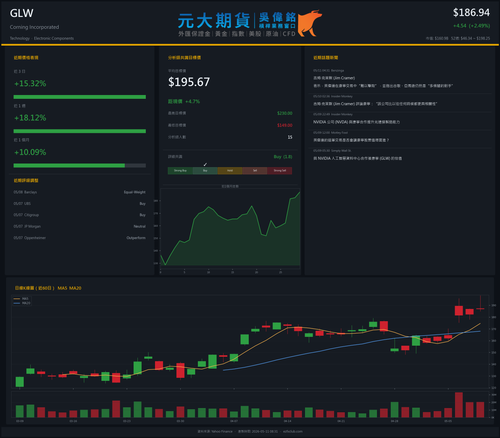The width and height of the screenshot is (500, 438).
Task: Click the 元大期貨 brand title
Action: pos(214,21)
